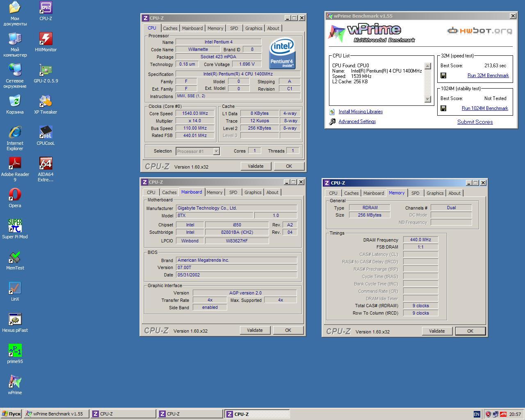Click the Chipset i850 value
The height and width of the screenshot is (420, 525).
coord(237,225)
